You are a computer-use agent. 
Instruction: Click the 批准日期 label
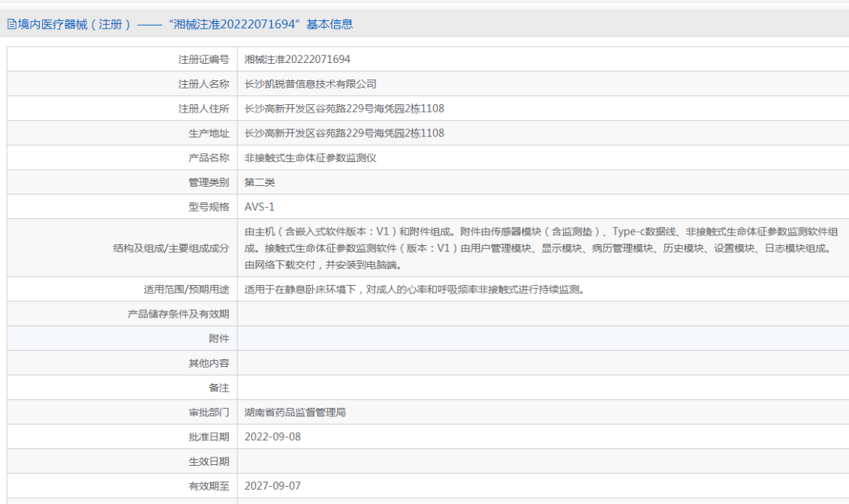click(209, 437)
